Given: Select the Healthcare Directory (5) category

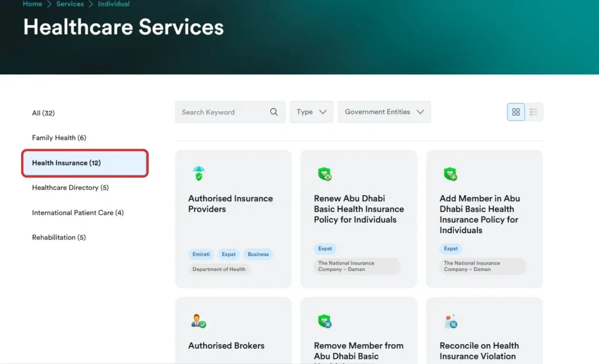Looking at the screenshot, I should click(70, 188).
